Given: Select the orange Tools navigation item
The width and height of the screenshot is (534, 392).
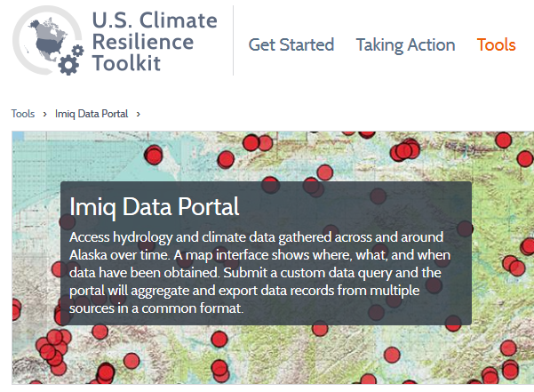Looking at the screenshot, I should coord(496,44).
